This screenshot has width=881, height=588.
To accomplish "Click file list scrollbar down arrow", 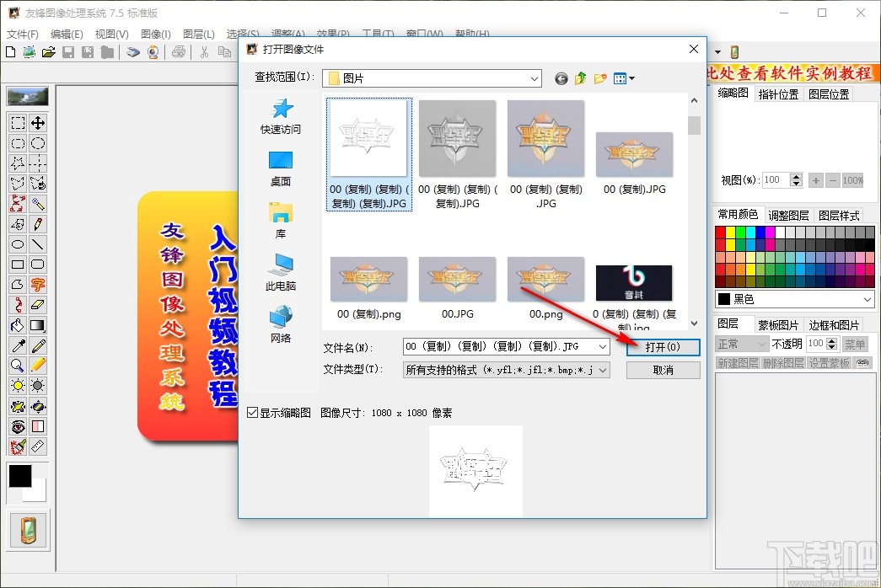I will point(695,323).
